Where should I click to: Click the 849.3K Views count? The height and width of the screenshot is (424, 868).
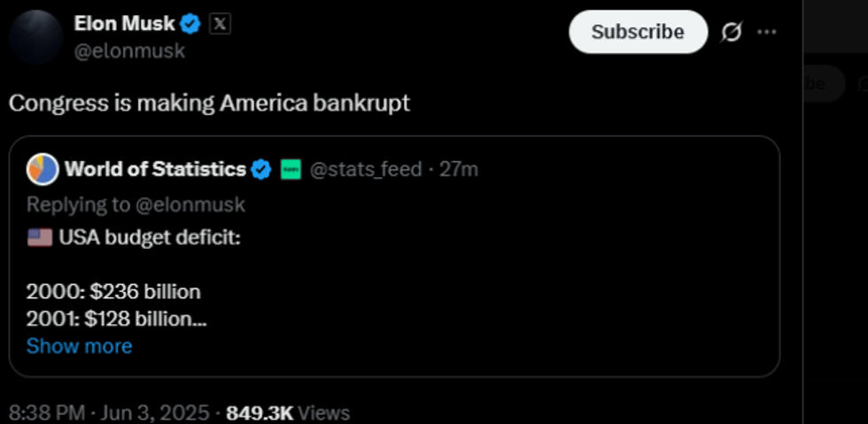click(288, 412)
